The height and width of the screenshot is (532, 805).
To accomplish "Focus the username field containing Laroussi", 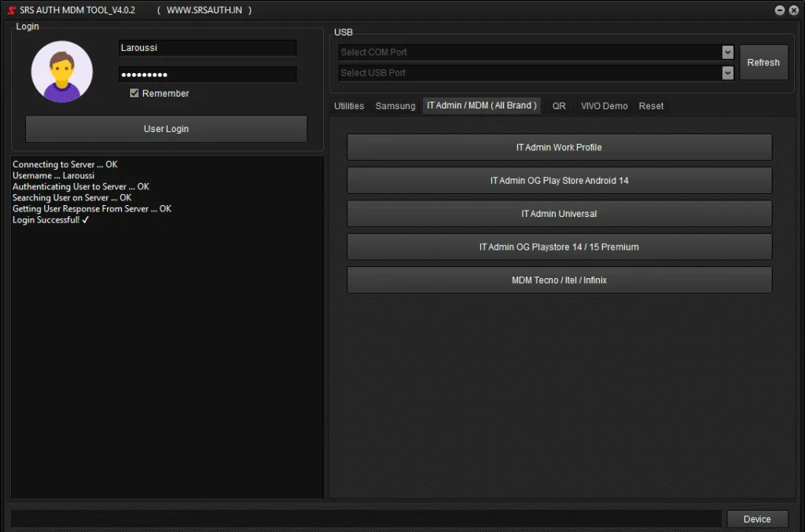I will click(x=208, y=48).
